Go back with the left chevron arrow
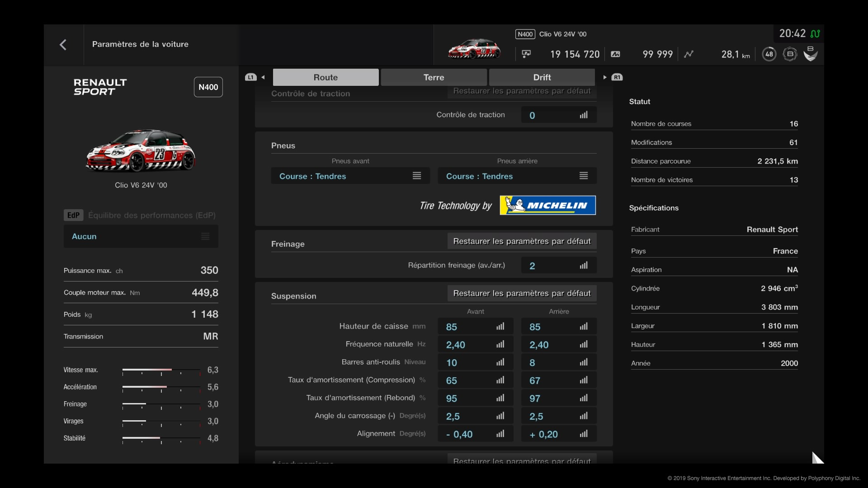This screenshot has width=868, height=488. tap(63, 44)
